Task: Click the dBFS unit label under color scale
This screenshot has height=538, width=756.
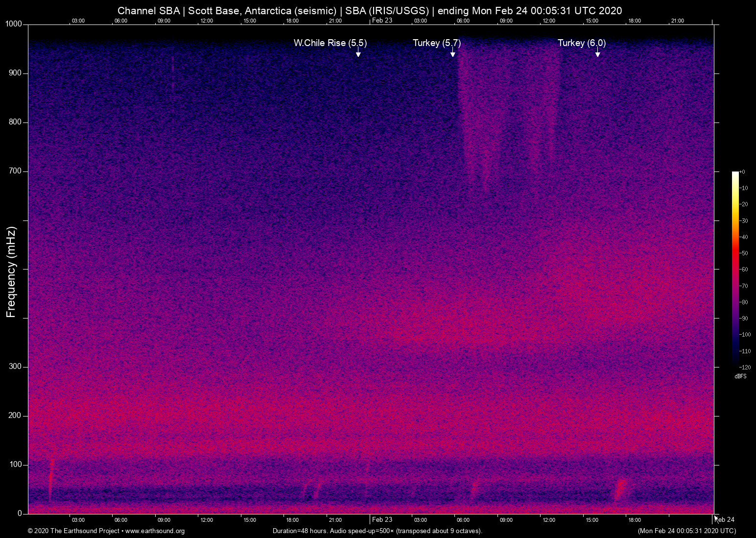Action: tap(741, 376)
